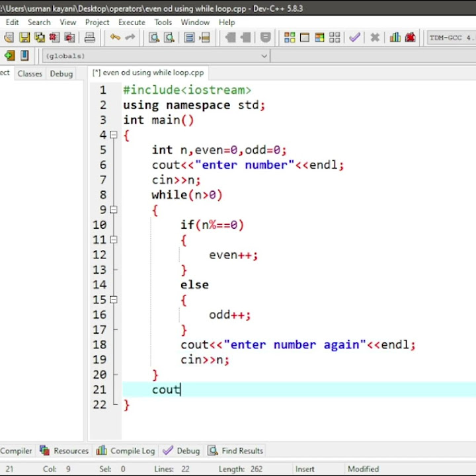Click the '#include<iostream>' line in the editor

coord(187,90)
